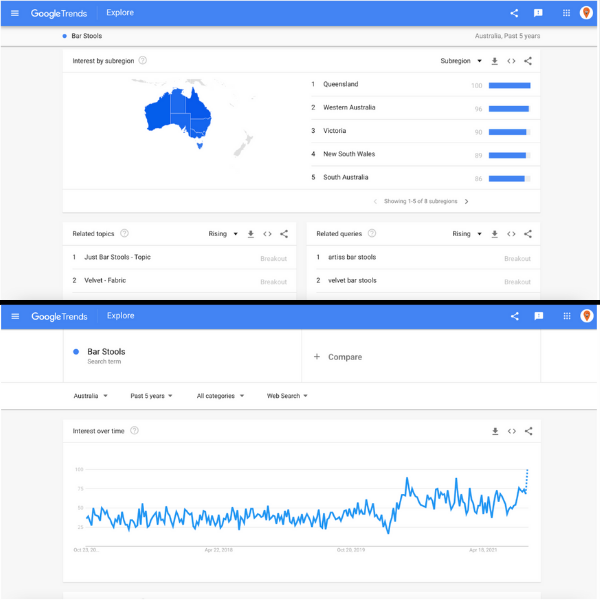600x600 pixels.
Task: Download the Interest over time data
Action: tap(494, 431)
